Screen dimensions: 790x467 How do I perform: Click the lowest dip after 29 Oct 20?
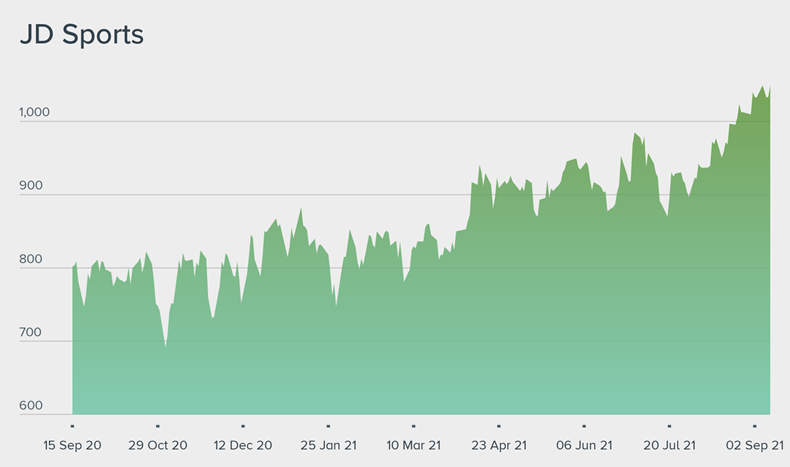[x=166, y=346]
